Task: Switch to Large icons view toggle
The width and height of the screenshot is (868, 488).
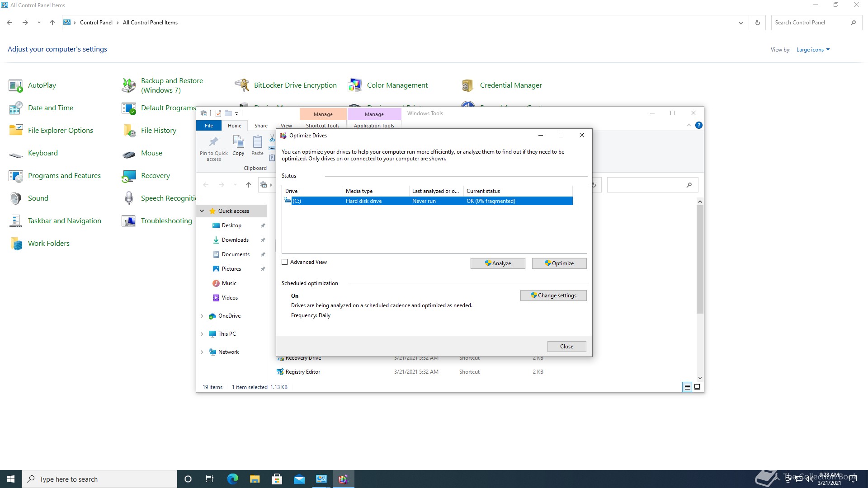Action: tap(697, 387)
